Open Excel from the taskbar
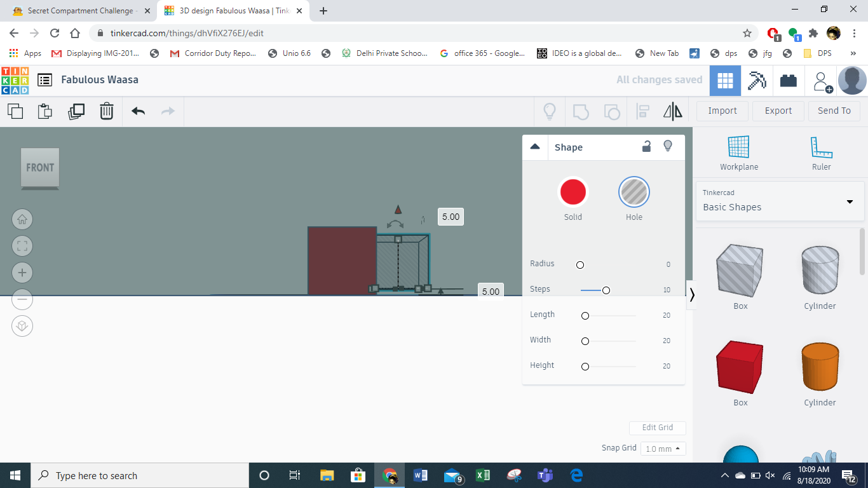Image resolution: width=868 pixels, height=488 pixels. [x=483, y=475]
